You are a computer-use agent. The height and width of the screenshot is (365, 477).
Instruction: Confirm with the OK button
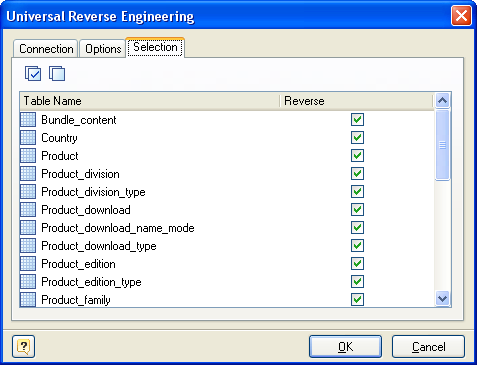point(345,347)
